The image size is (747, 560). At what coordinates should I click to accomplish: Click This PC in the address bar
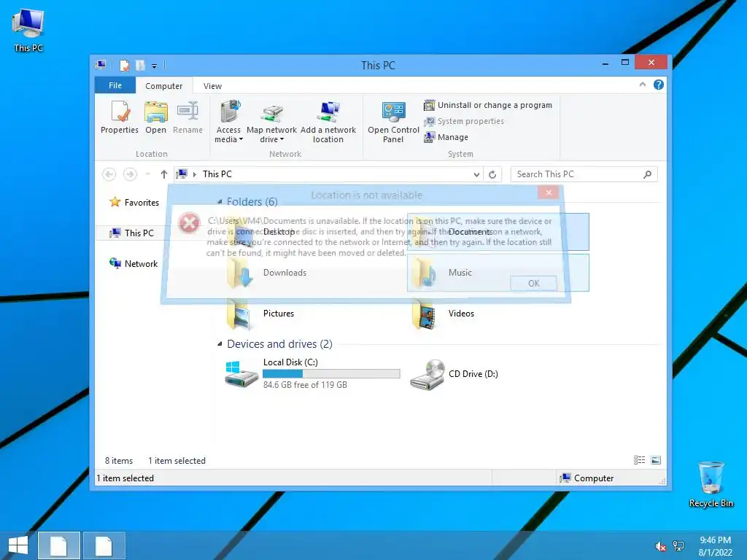pos(217,174)
